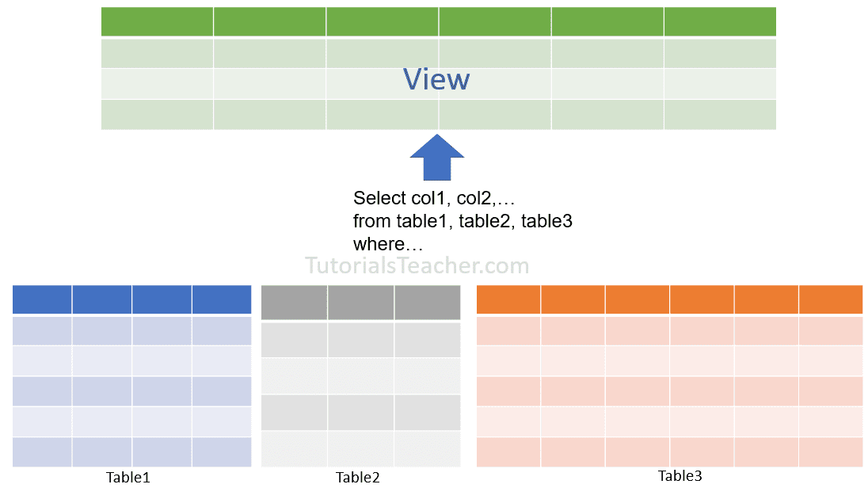The width and height of the screenshot is (868, 488).
Task: Click the "Select col1, col2,…" line
Action: point(434,198)
